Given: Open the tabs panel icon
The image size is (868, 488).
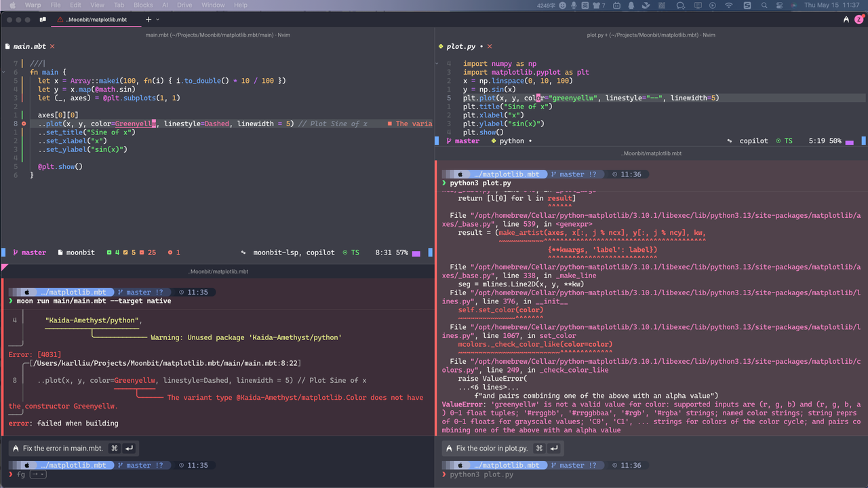Looking at the screenshot, I should point(43,20).
